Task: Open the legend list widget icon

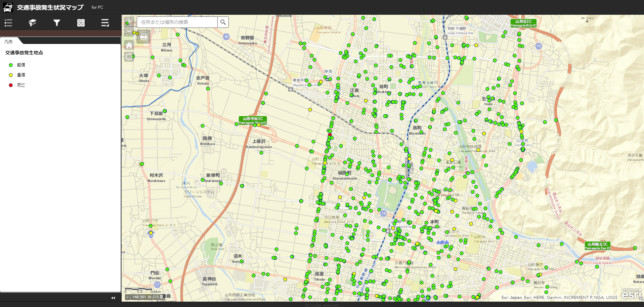Action: [x=8, y=23]
